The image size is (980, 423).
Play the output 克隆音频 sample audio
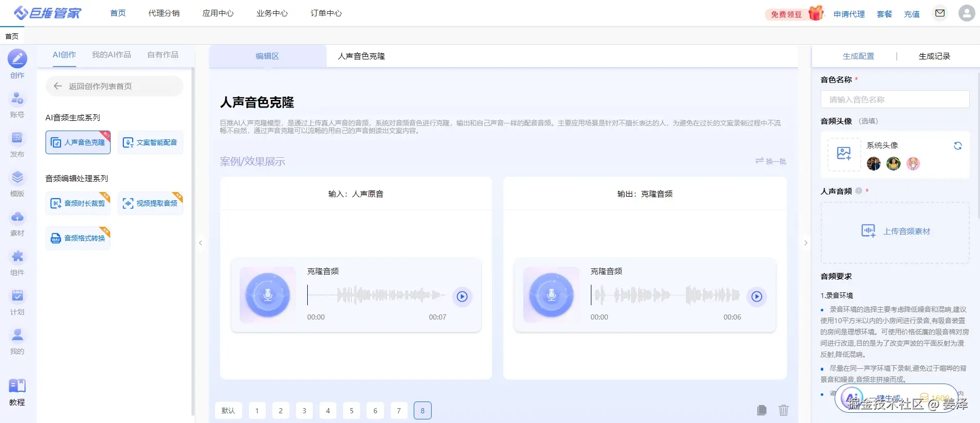(757, 297)
